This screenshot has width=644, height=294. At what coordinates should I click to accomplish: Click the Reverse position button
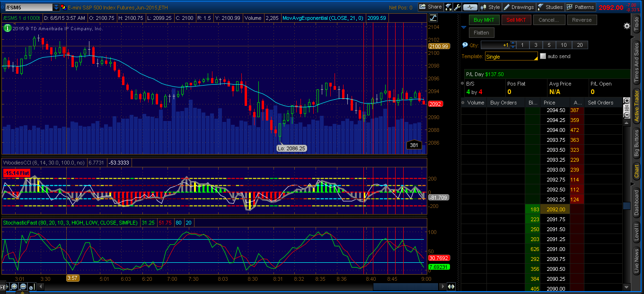[582, 20]
